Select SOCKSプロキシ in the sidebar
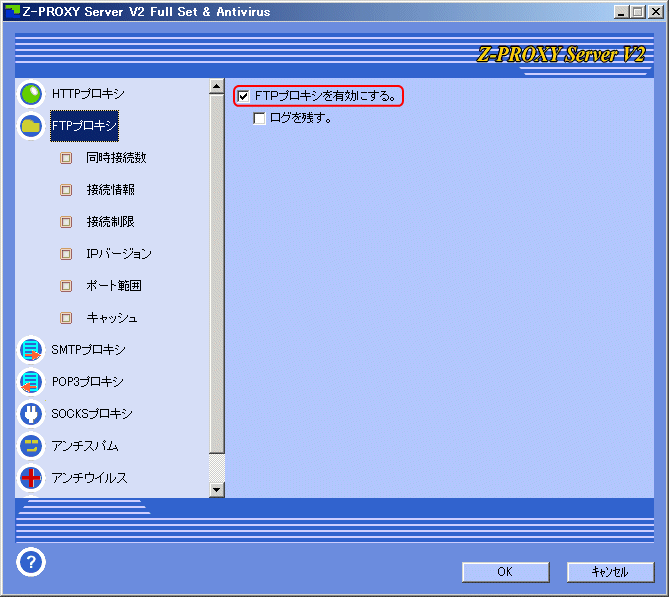 click(92, 414)
